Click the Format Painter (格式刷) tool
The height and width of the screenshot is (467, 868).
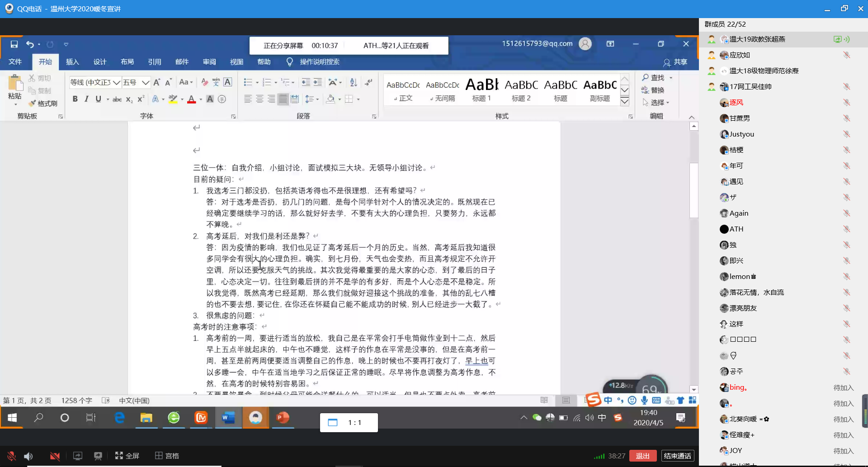(43, 104)
